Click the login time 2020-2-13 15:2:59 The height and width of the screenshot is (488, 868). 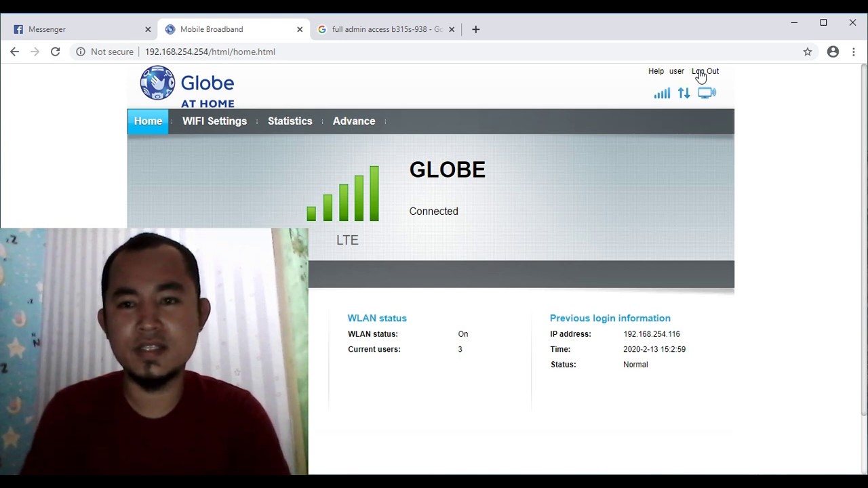pyautogui.click(x=654, y=349)
